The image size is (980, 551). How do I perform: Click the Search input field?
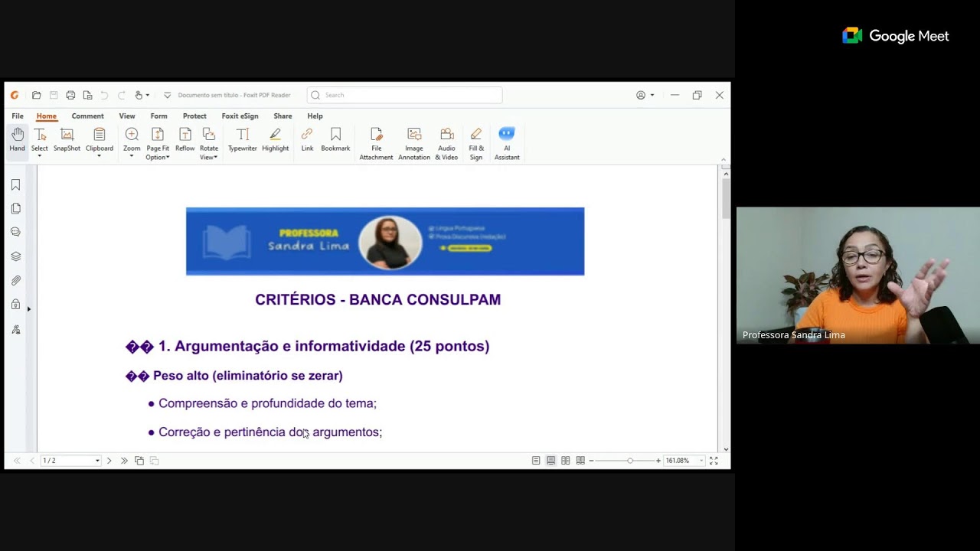404,96
